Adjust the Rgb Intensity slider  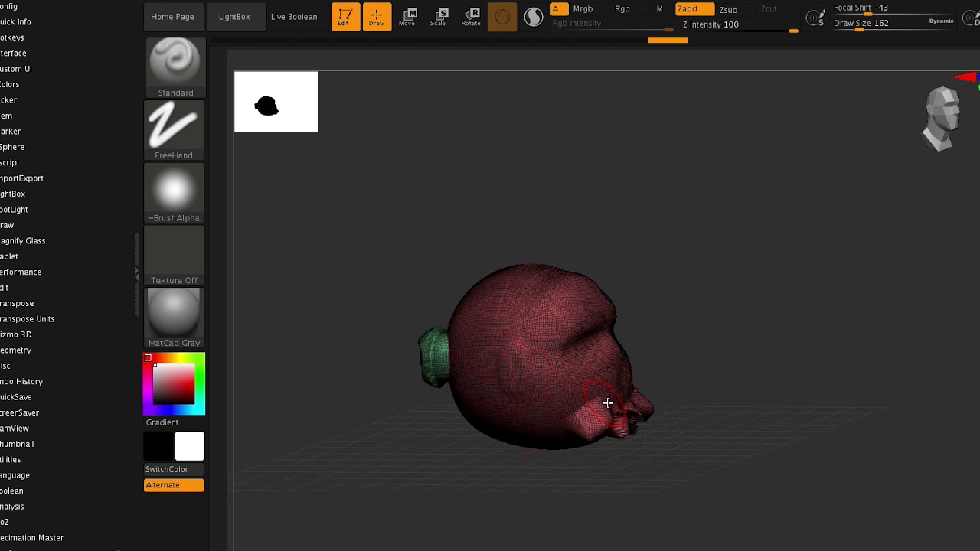pos(612,24)
